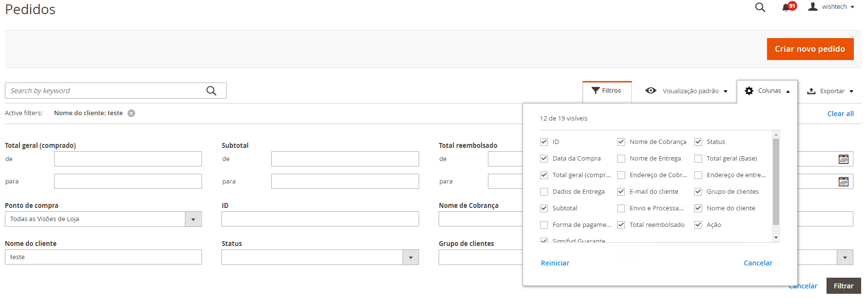
Task: Click the Filtrar button
Action: (843, 286)
